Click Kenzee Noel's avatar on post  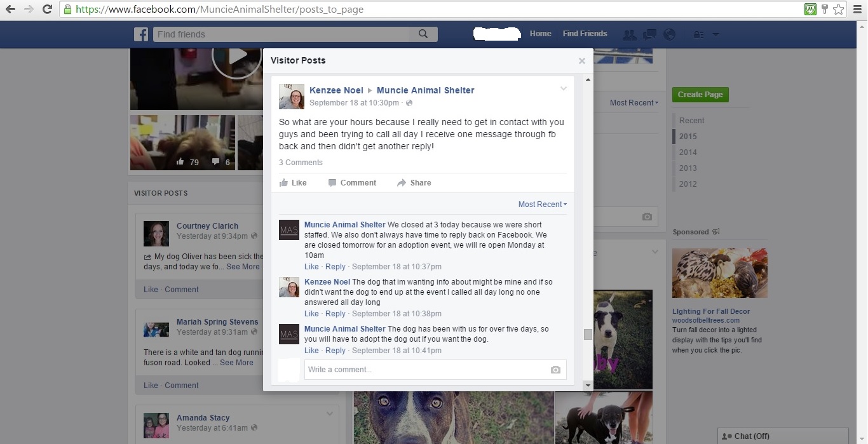point(292,97)
